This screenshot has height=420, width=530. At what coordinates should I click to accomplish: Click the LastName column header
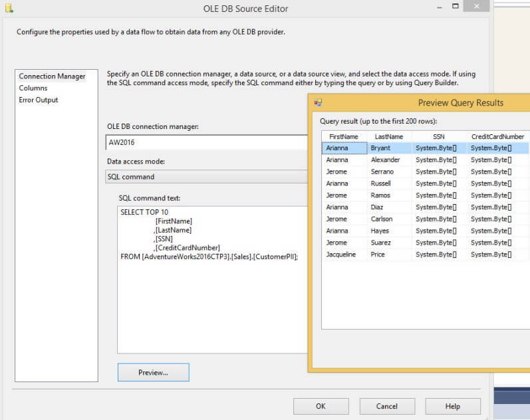point(388,136)
